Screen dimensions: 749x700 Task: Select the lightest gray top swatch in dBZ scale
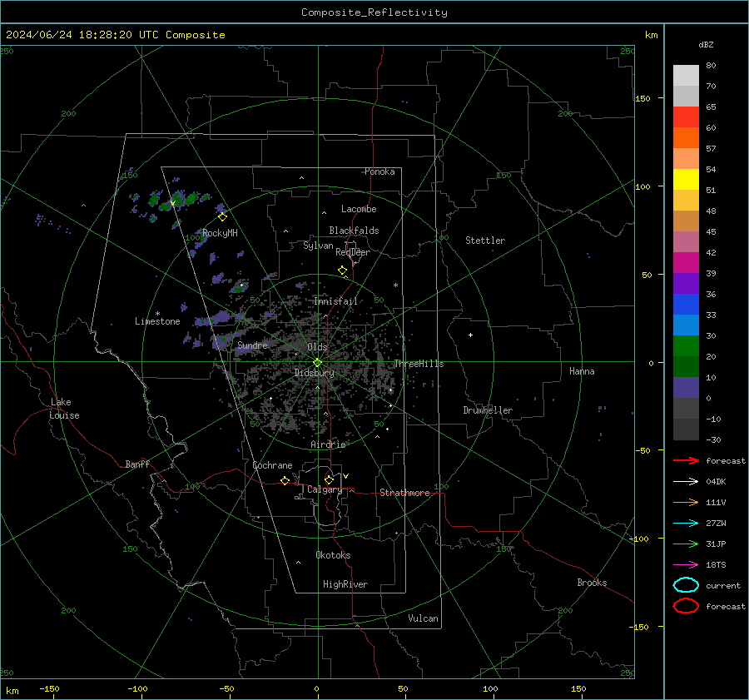click(x=686, y=76)
